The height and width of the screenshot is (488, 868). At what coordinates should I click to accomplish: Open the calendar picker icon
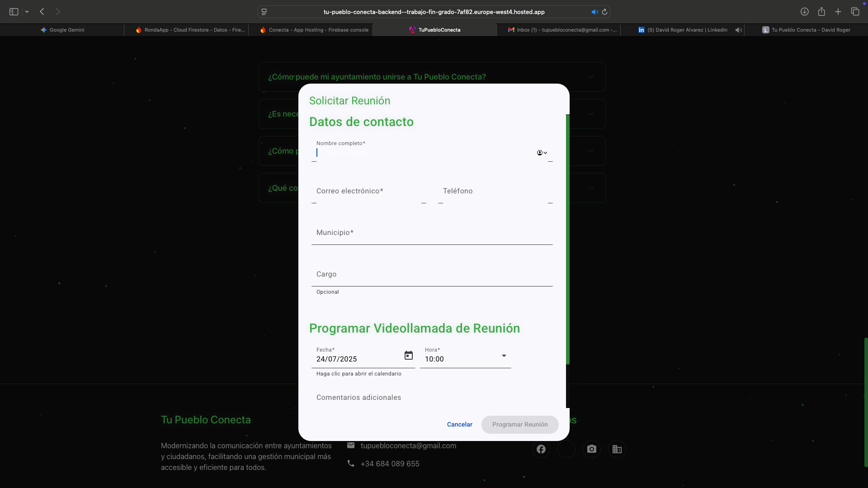[x=408, y=356]
